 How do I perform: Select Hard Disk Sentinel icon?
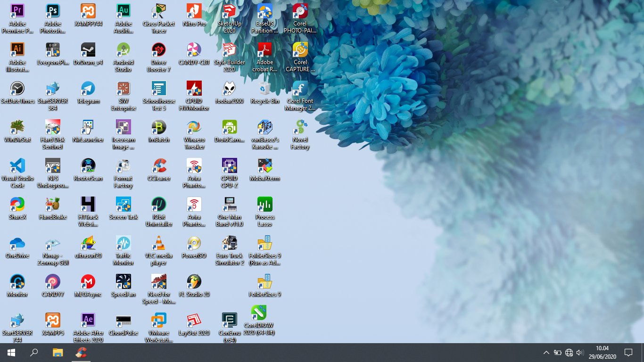coord(53,134)
